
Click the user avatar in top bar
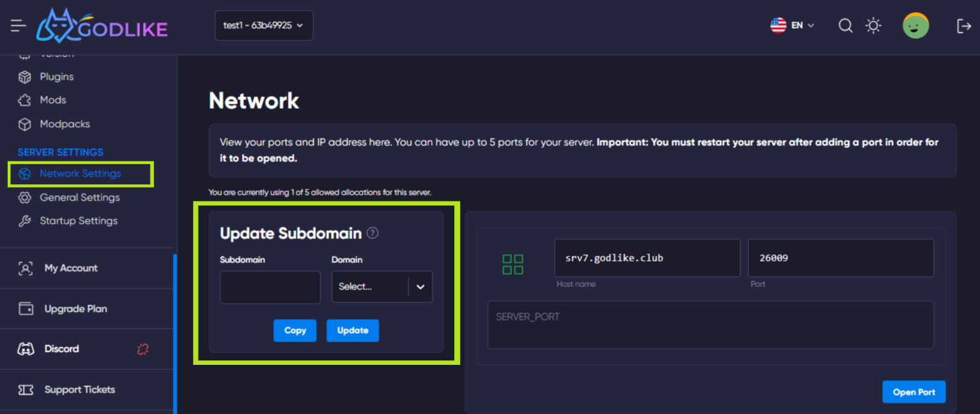916,26
